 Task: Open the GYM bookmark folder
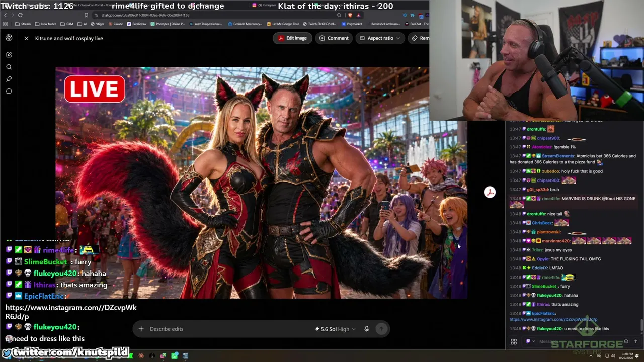(66, 24)
